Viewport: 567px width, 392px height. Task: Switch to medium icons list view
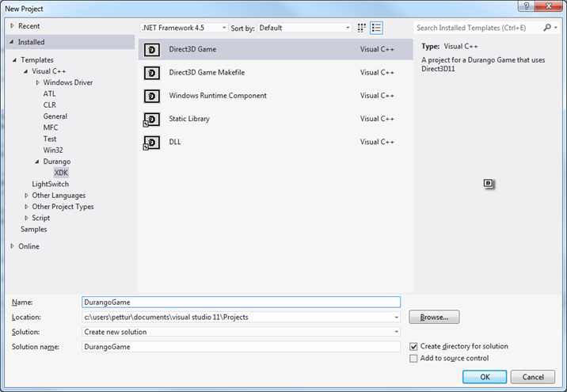pos(376,28)
